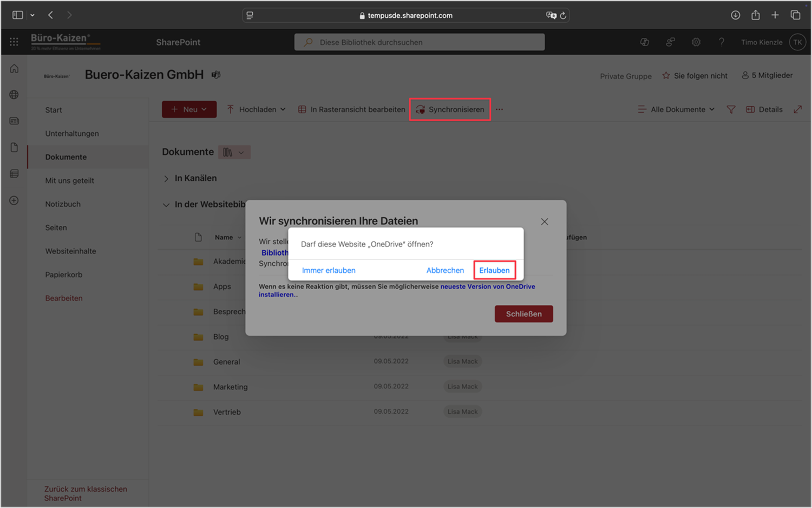Go back with the Safari back arrow
Image resolution: width=812 pixels, height=508 pixels.
pyautogui.click(x=50, y=15)
